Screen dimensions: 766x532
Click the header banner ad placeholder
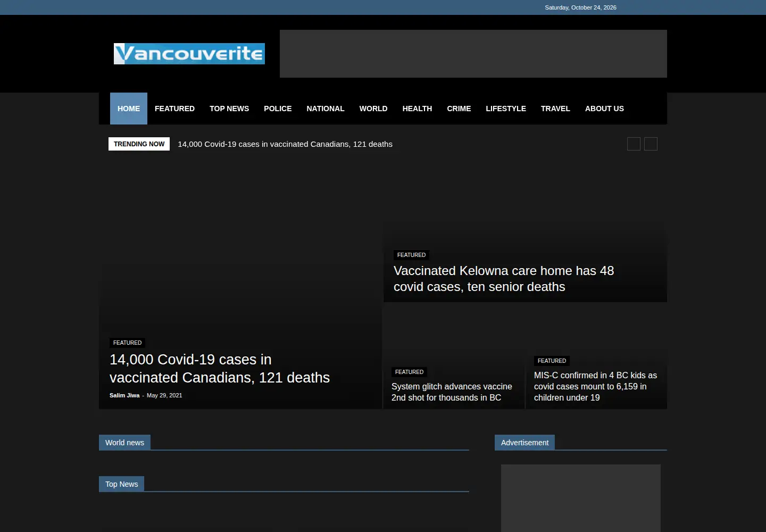coord(473,54)
